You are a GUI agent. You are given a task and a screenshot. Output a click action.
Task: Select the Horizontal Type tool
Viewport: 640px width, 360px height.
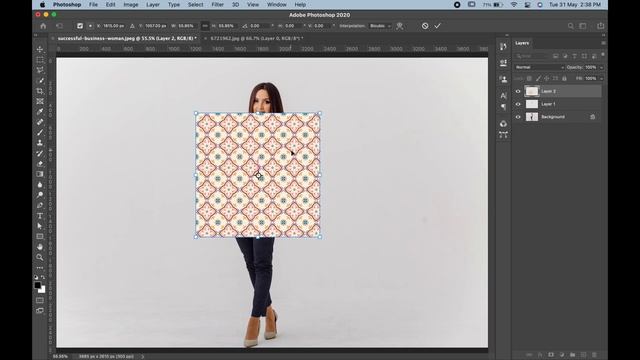point(40,216)
